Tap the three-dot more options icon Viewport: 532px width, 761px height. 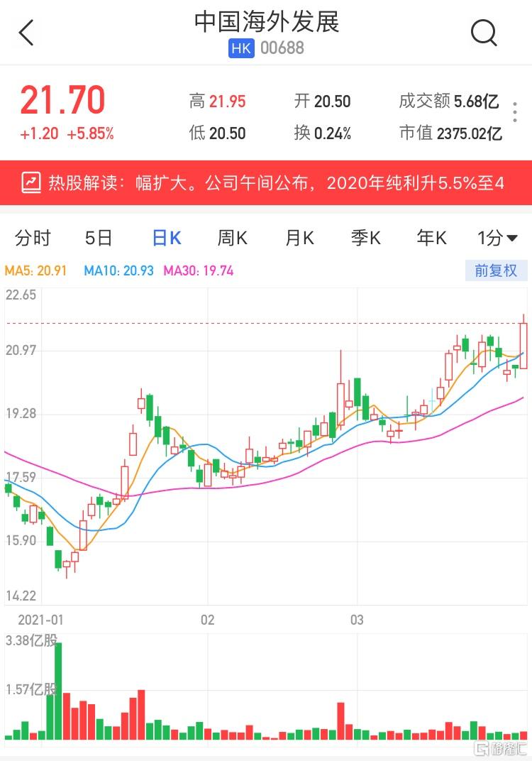pos(515,113)
